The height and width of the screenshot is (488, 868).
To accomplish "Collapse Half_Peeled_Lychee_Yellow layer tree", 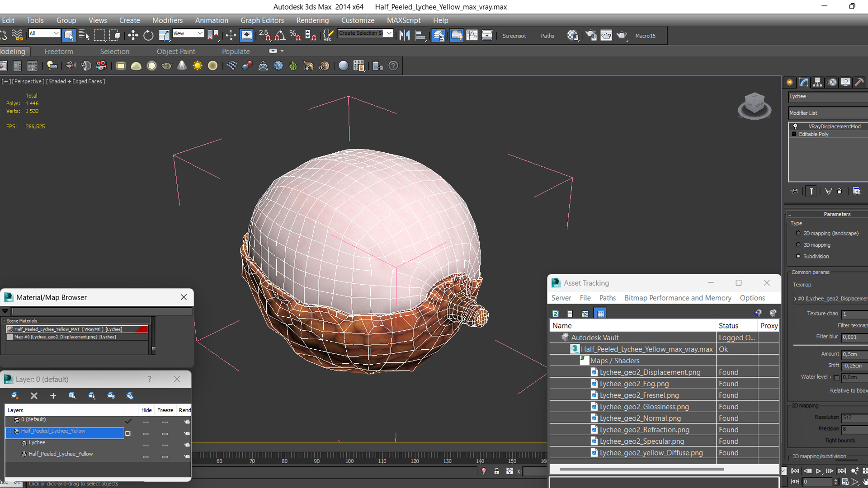I will tap(9, 431).
